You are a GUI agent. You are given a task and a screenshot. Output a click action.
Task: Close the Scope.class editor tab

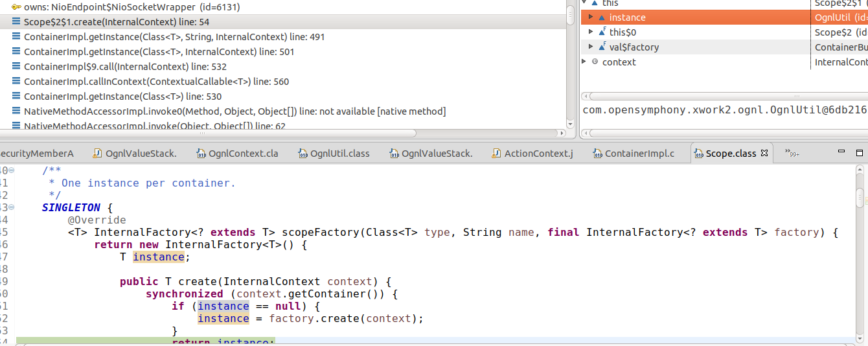pos(764,154)
